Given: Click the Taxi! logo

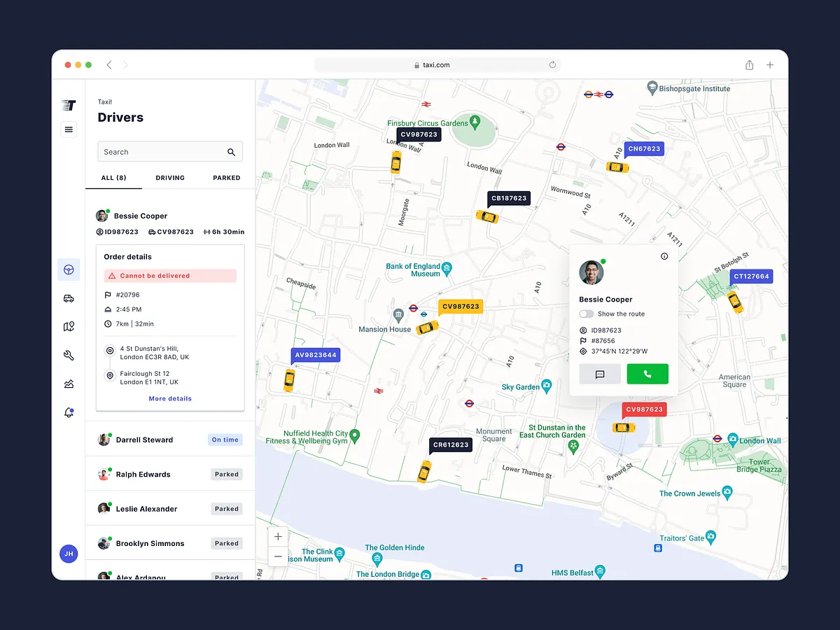Looking at the screenshot, I should [68, 105].
